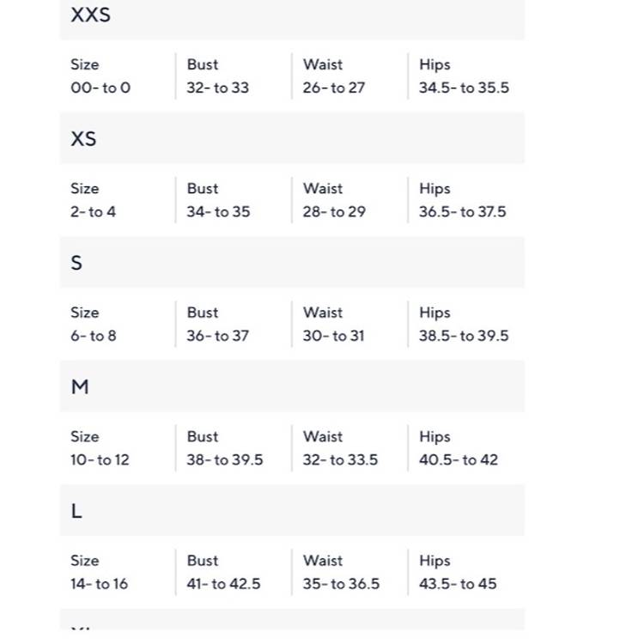Image resolution: width=644 pixels, height=644 pixels.
Task: Click the XS size section header
Action: [83, 139]
